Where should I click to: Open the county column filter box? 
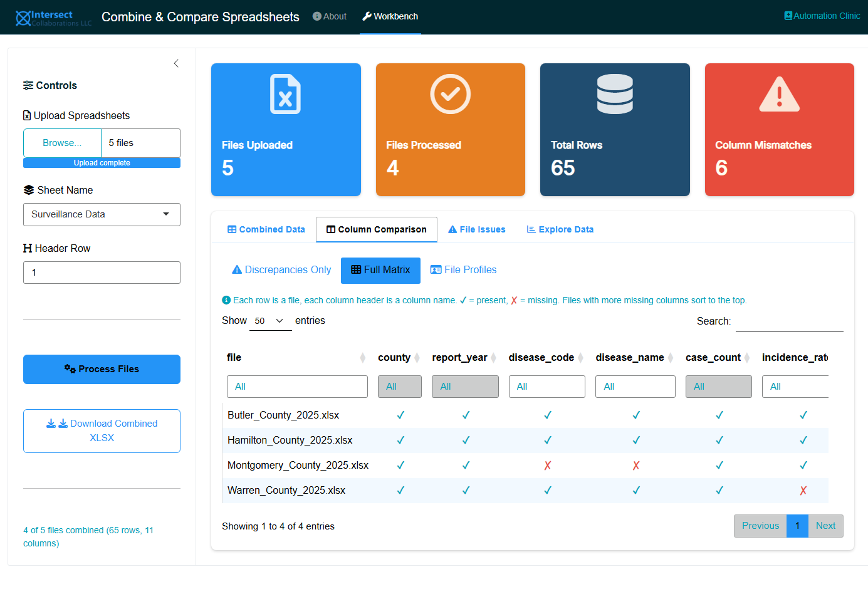point(399,387)
